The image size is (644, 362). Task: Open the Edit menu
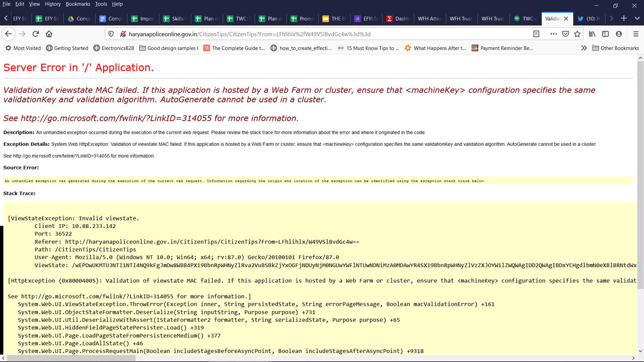19,4
